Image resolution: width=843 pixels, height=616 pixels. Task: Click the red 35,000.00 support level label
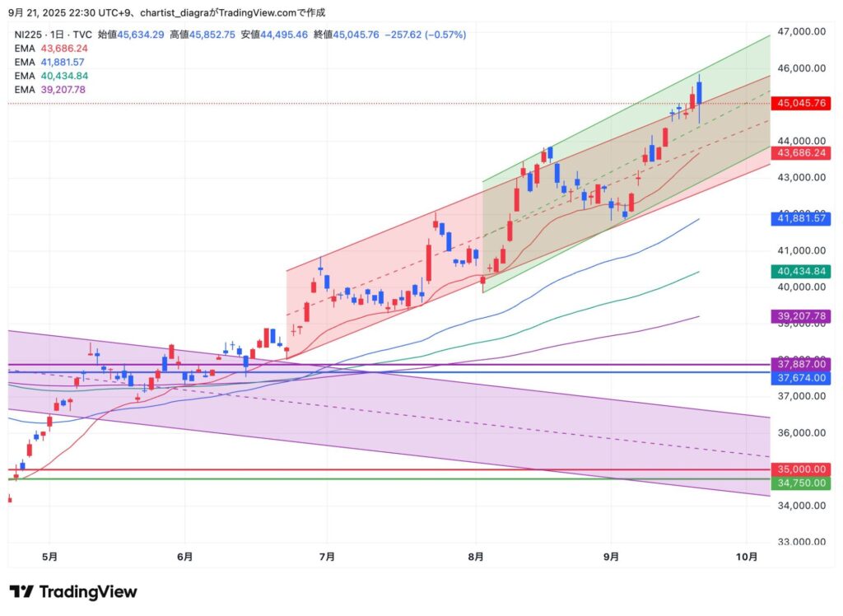coord(799,469)
